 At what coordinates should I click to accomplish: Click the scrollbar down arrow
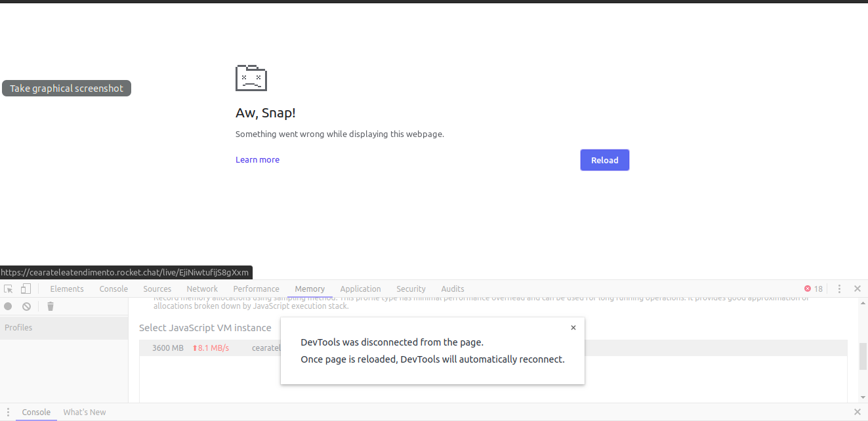(863, 397)
